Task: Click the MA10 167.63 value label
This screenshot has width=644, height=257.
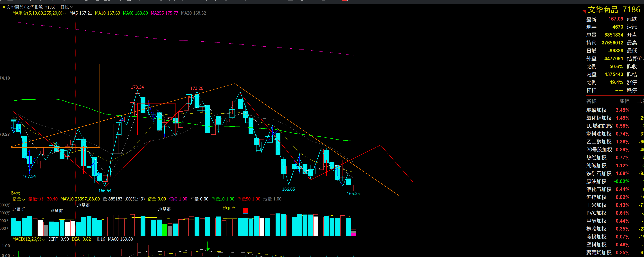Action: [107, 13]
